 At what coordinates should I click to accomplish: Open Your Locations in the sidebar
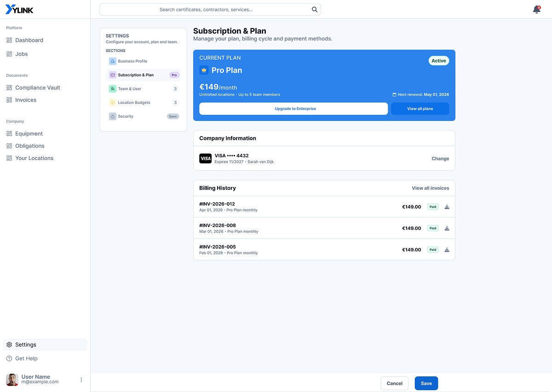click(x=45, y=158)
